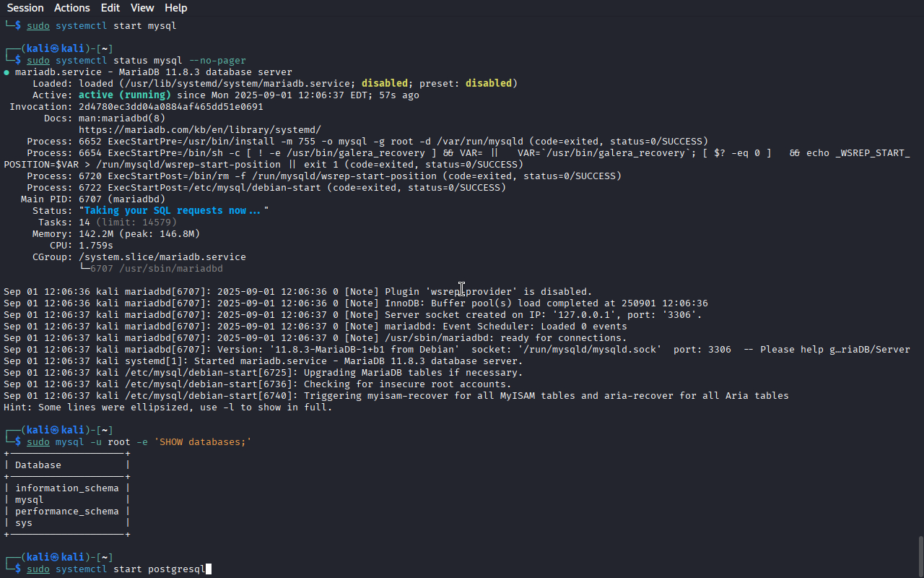Open the Help menu
Viewport: 924px width, 578px height.
click(x=175, y=8)
